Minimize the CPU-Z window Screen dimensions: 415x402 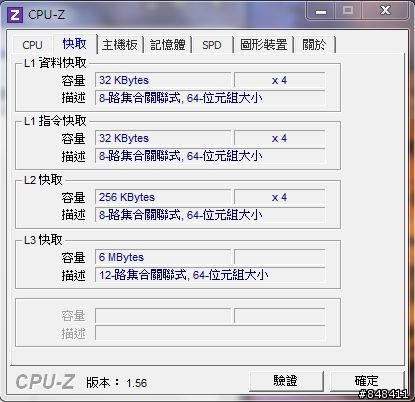click(x=321, y=11)
